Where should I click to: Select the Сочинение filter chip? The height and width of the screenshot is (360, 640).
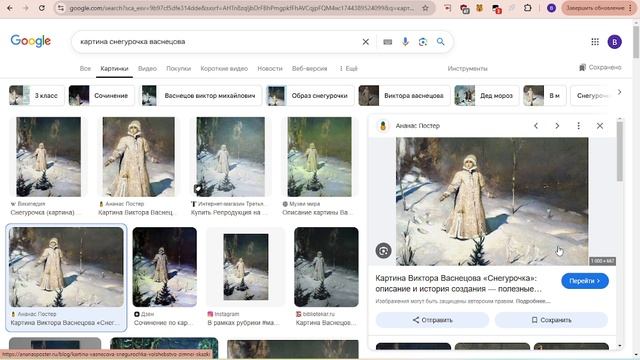102,96
